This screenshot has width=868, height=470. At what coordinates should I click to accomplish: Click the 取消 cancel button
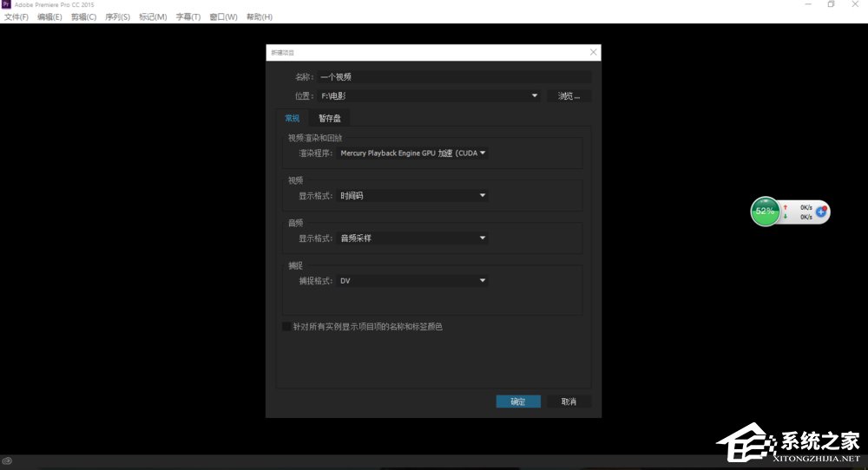[x=569, y=401]
